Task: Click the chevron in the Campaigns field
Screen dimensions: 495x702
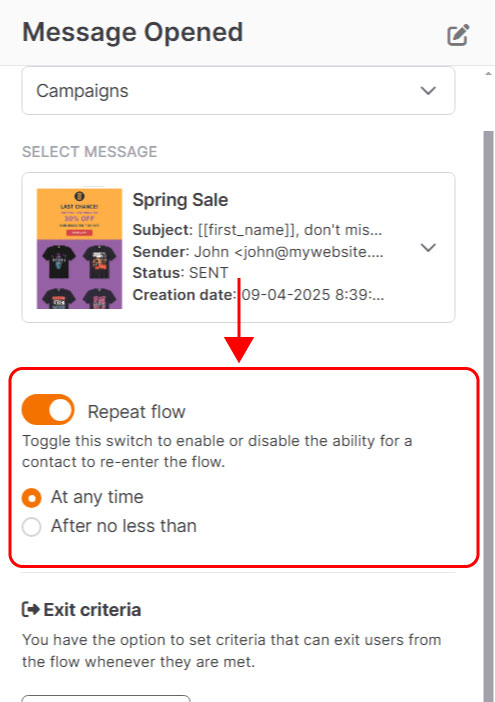Action: tap(428, 91)
